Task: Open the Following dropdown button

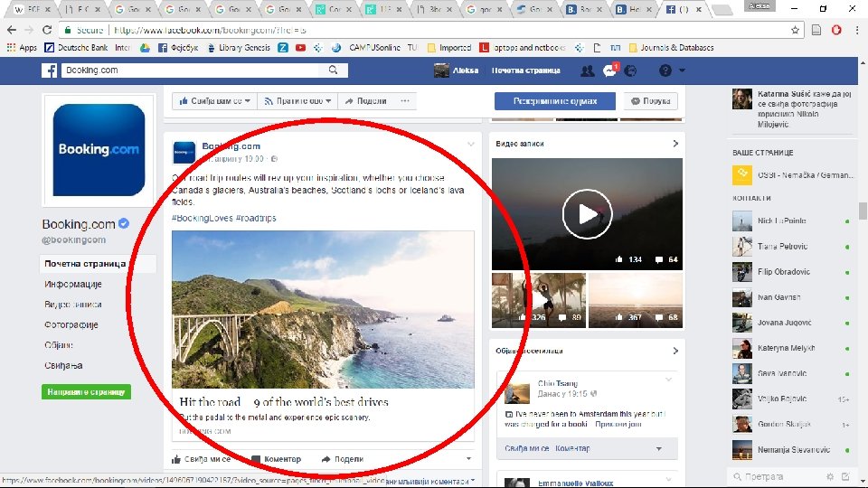Action: tap(297, 100)
